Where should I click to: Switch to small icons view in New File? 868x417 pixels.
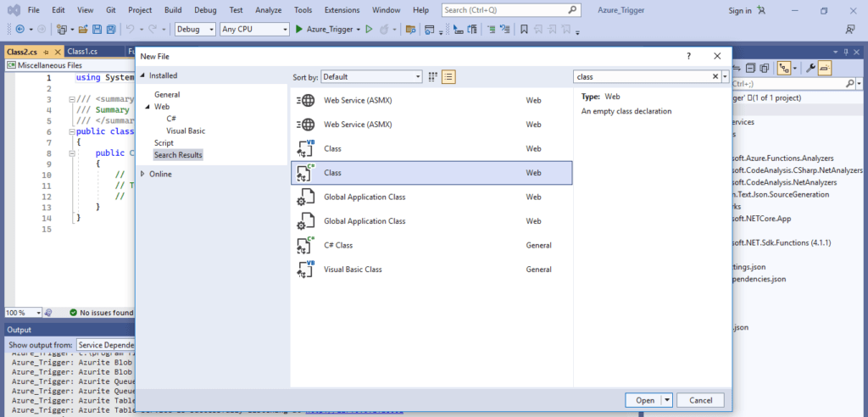coord(433,76)
